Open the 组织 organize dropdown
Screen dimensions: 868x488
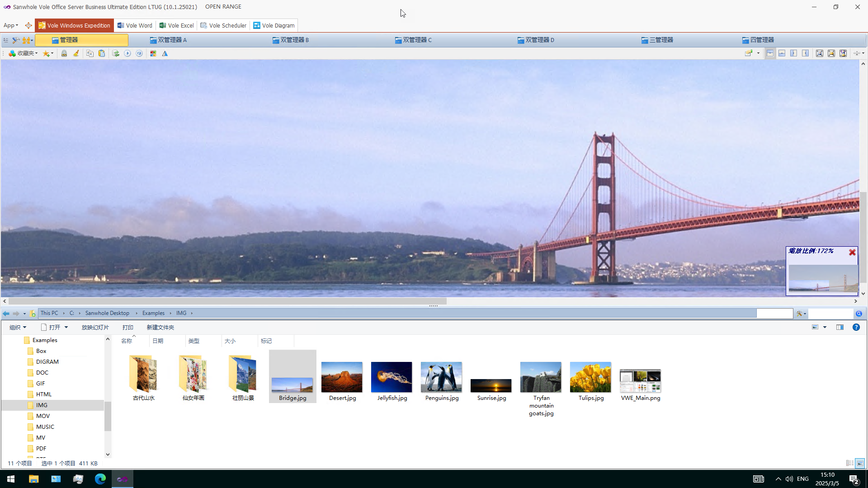(x=18, y=328)
